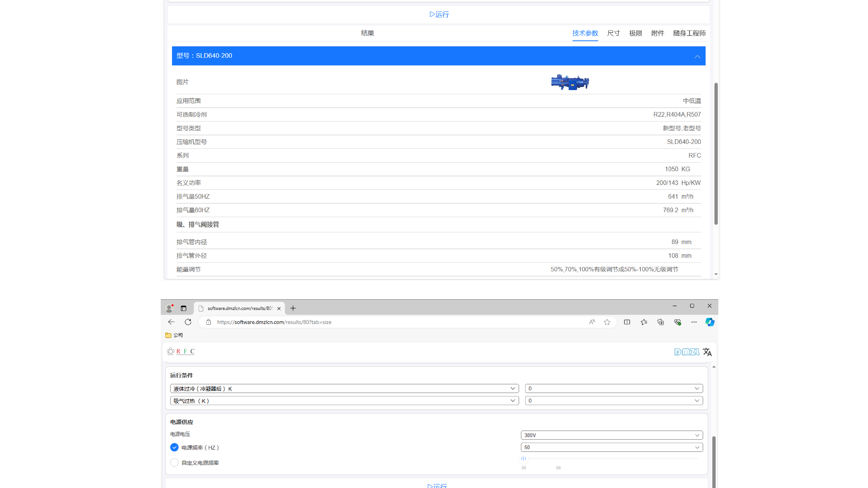868x488 pixels.
Task: Open the 吸气过热（K）dropdown
Action: click(x=344, y=400)
